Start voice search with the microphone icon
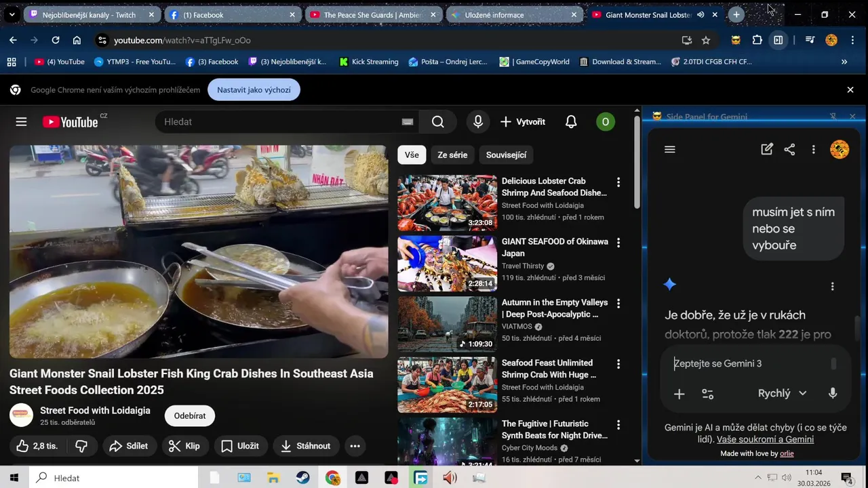 (x=478, y=122)
